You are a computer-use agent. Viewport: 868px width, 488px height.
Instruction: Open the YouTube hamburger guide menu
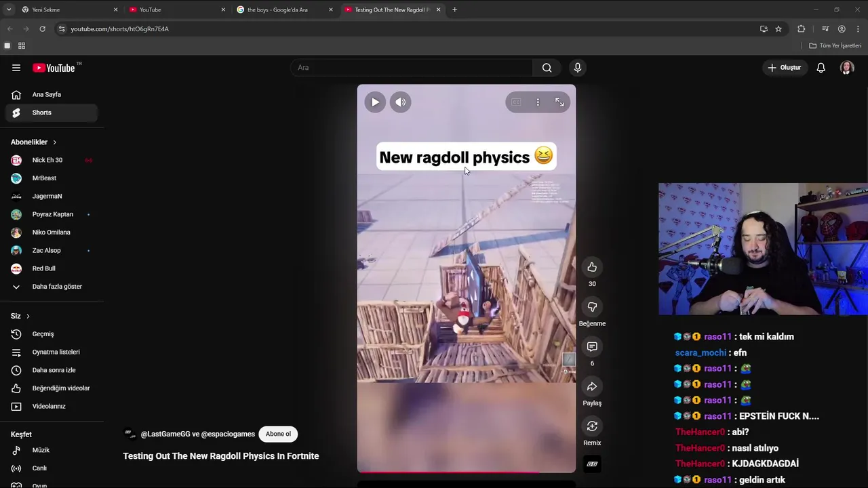pos(16,68)
